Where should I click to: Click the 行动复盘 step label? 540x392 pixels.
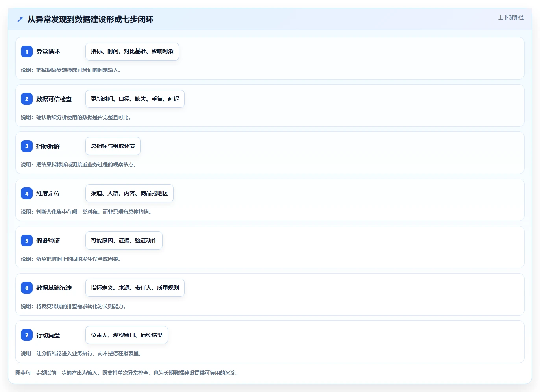coord(48,335)
